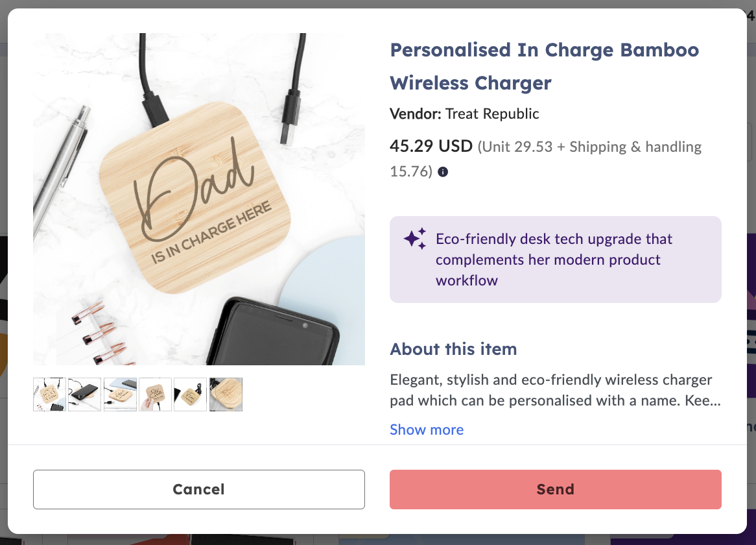Click the price info icon
Viewport: 756px width, 545px height.
[x=443, y=172]
